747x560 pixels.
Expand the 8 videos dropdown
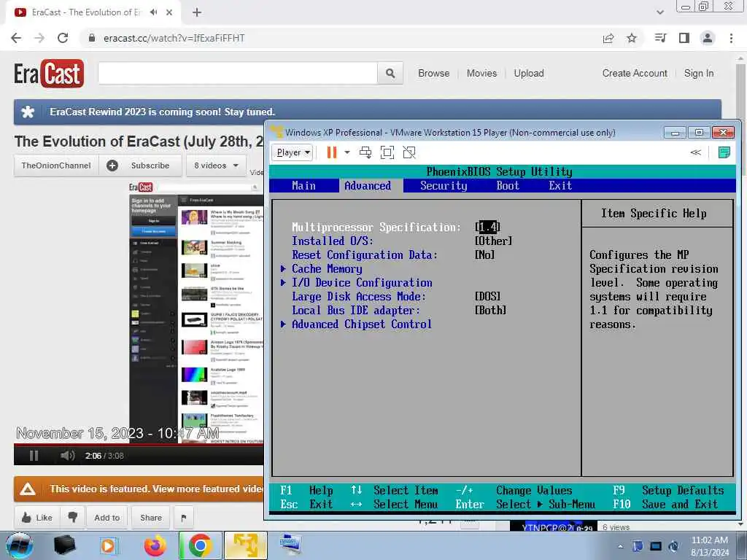point(216,166)
